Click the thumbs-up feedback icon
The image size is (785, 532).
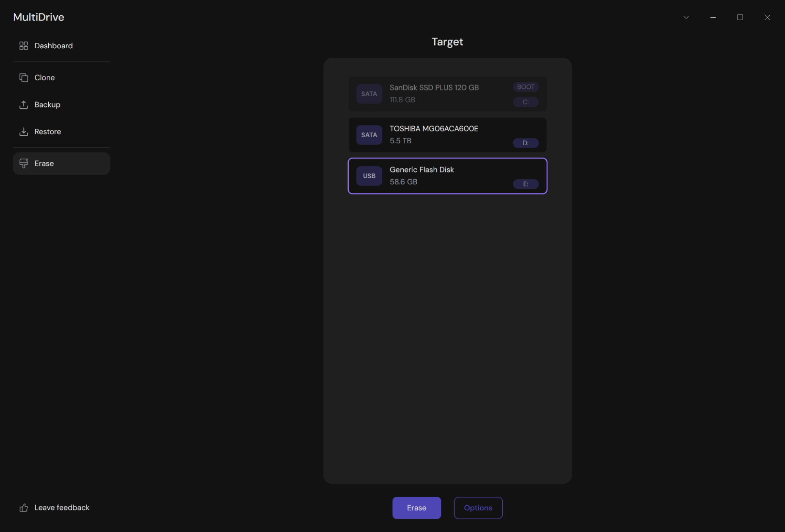tap(24, 508)
